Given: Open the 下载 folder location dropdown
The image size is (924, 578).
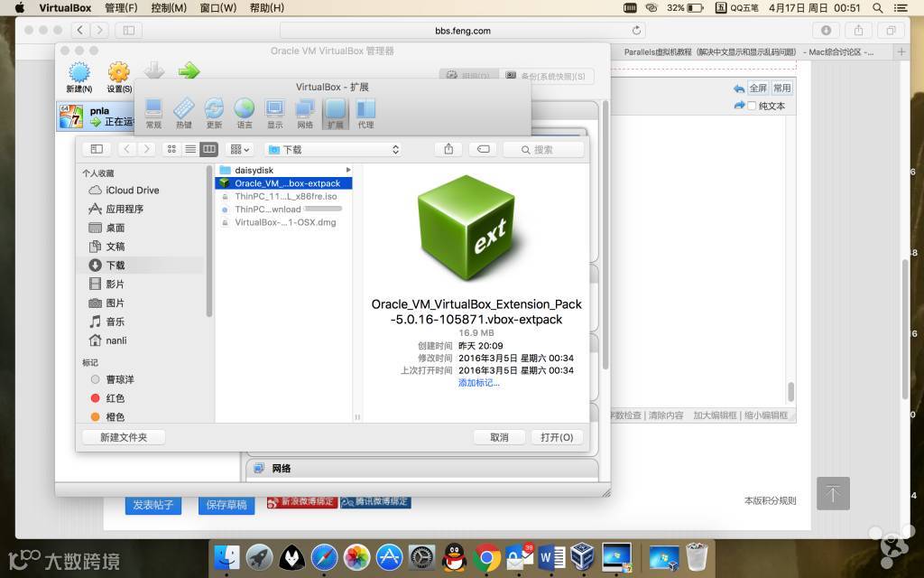Looking at the screenshot, I should click(334, 150).
